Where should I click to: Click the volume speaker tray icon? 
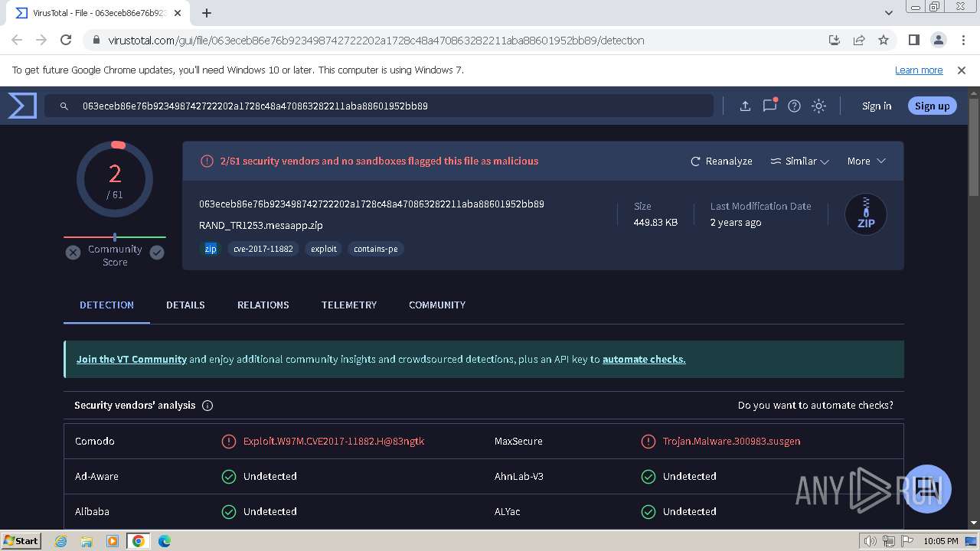[871, 541]
